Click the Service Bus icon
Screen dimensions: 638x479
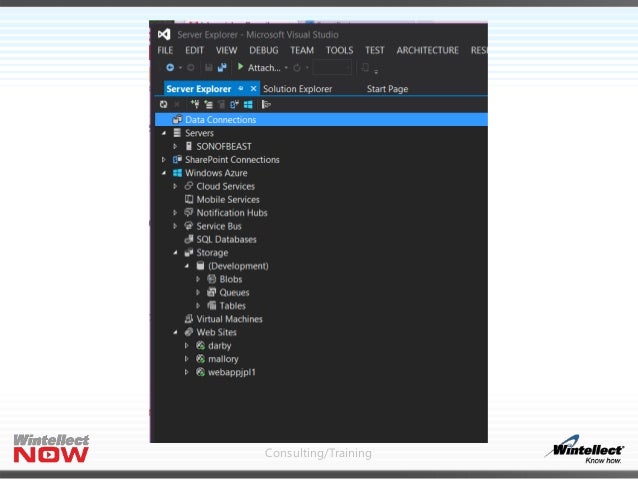tap(188, 226)
